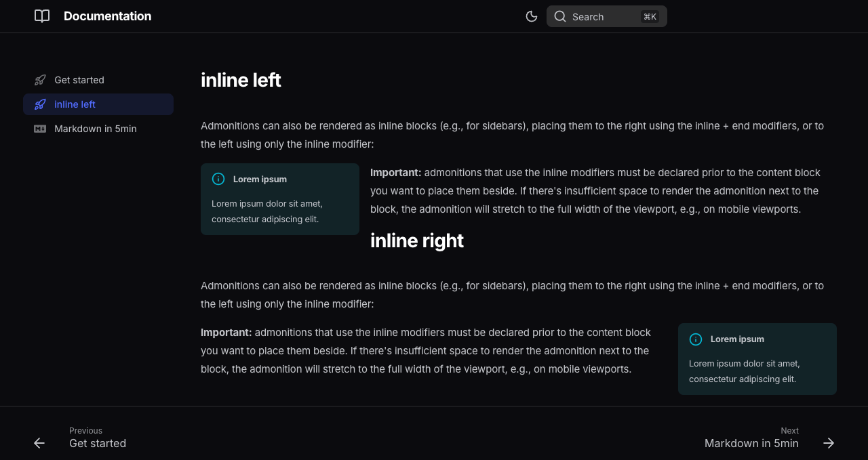The image size is (868, 460).
Task: Click the "inline left" page heading
Action: (241, 80)
